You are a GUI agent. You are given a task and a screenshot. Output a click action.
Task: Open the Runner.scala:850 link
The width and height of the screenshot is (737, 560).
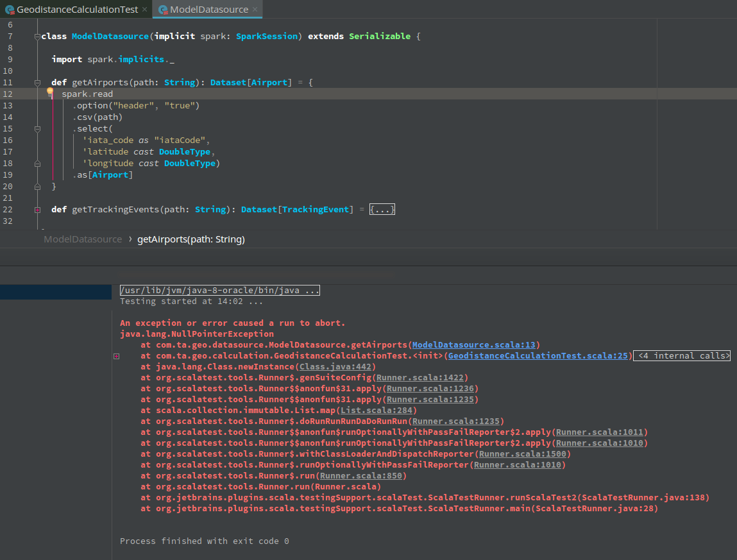tap(361, 475)
